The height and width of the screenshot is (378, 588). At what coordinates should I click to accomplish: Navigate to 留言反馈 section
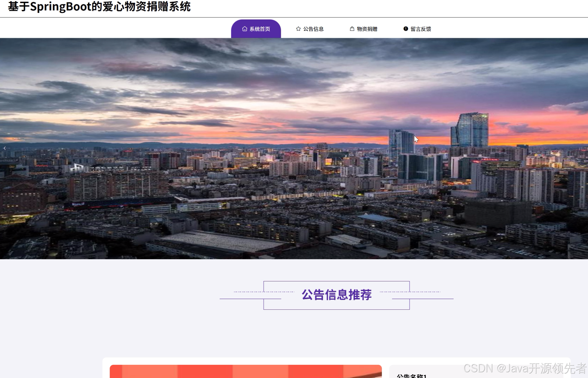[421, 29]
